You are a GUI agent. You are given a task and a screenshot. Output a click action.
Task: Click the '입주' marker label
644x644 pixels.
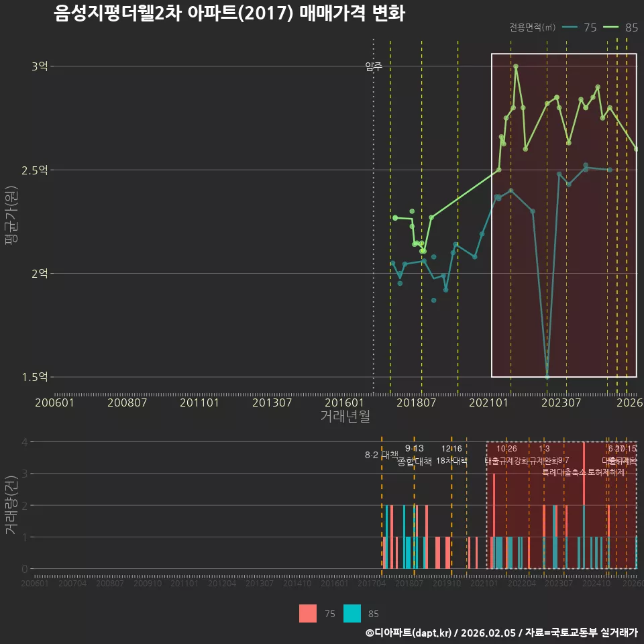pos(374,66)
